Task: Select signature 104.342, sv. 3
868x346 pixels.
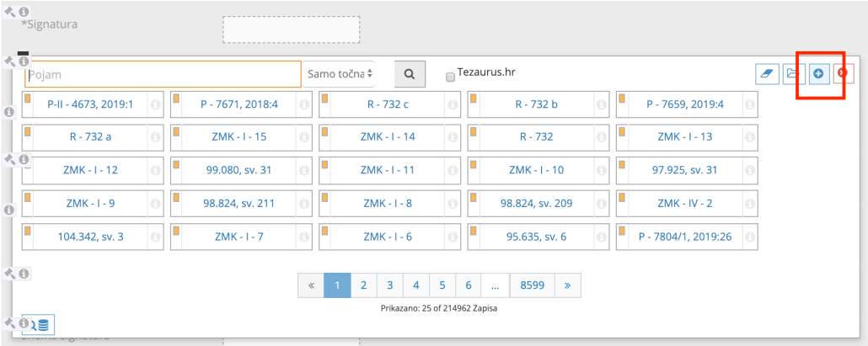Action: tap(91, 237)
